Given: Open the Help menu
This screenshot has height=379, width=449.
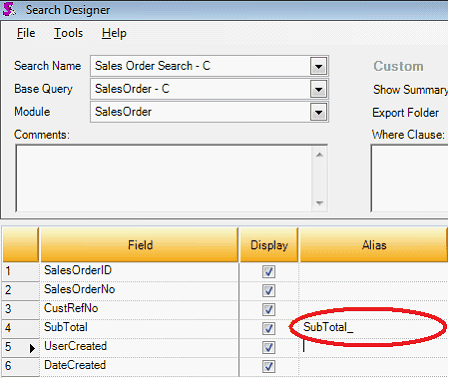Looking at the screenshot, I should pos(114,33).
